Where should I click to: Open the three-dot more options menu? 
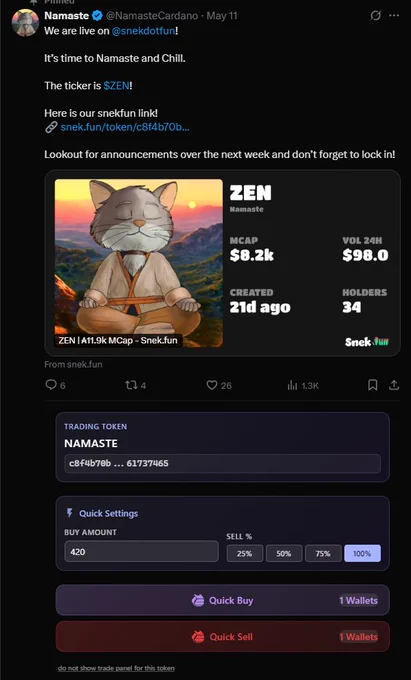[x=394, y=16]
